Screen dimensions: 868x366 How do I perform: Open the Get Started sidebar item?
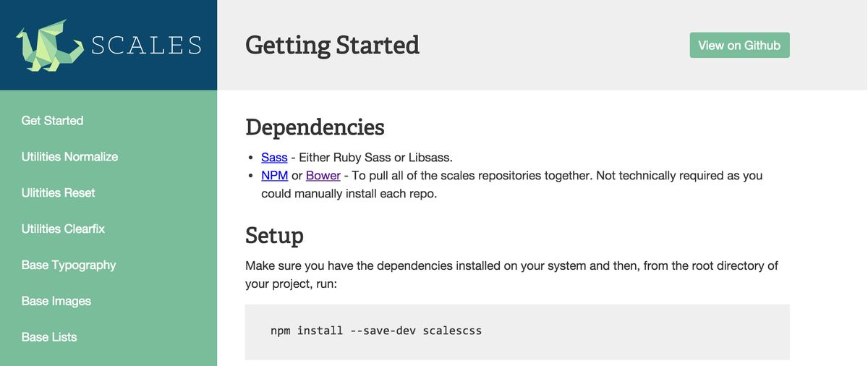point(52,121)
